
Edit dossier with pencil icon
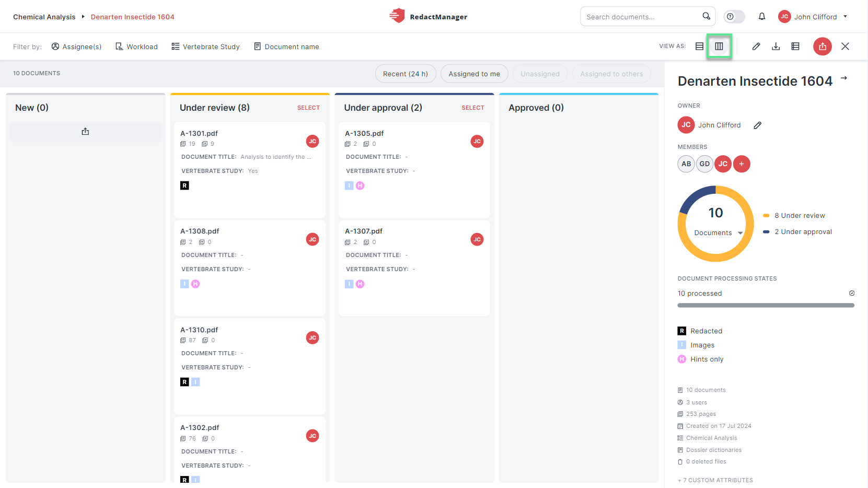(x=756, y=47)
